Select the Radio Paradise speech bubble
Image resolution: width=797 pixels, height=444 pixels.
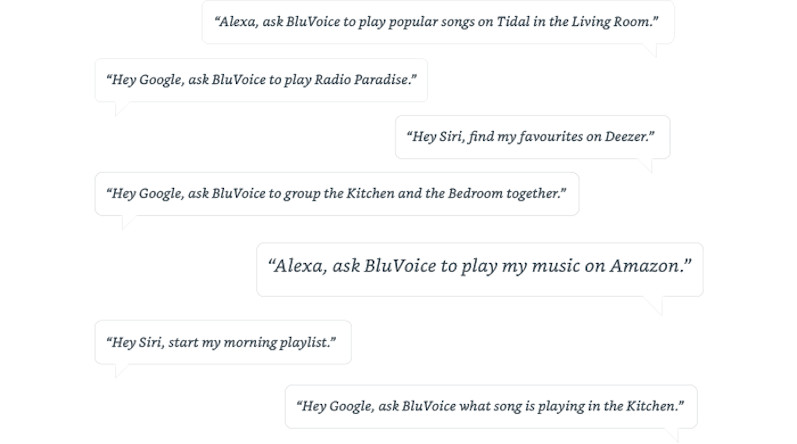(261, 80)
